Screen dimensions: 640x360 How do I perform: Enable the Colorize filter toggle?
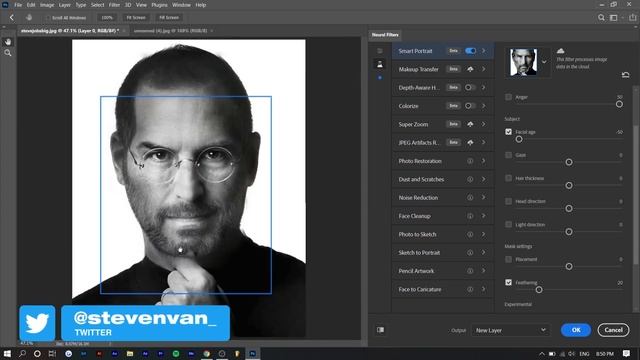pos(470,106)
